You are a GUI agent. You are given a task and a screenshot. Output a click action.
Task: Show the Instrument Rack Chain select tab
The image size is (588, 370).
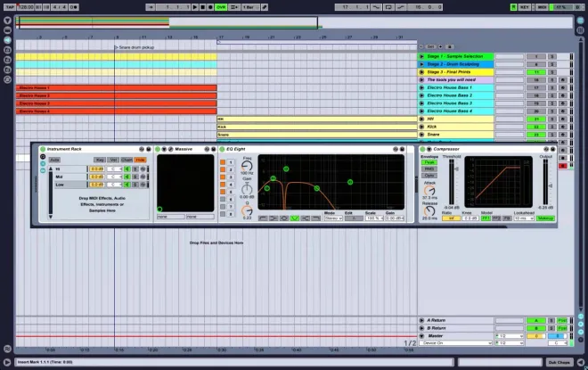[127, 160]
